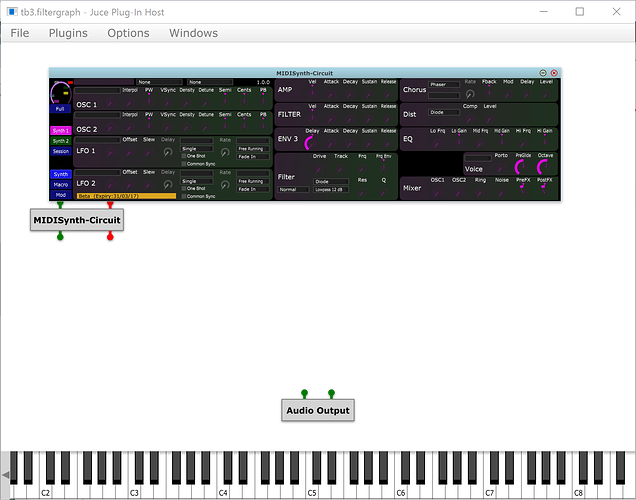Click the OSC 1 Detune knob

(x=206, y=102)
